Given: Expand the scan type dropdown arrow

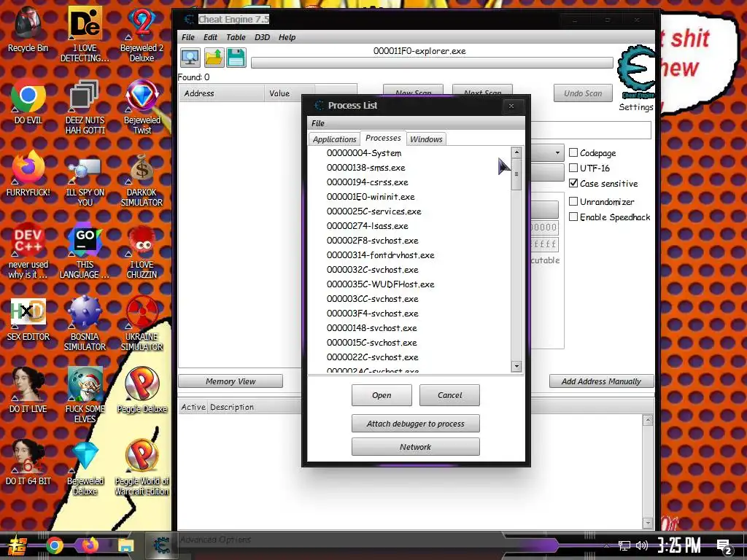Looking at the screenshot, I should pos(557,153).
